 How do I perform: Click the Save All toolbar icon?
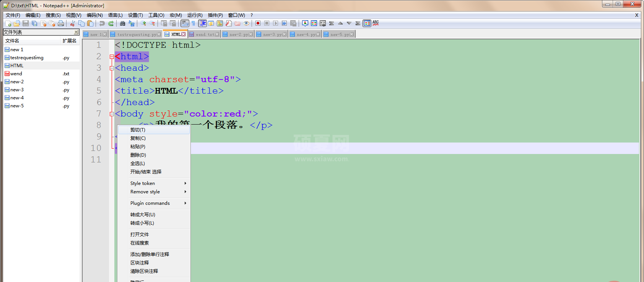34,23
